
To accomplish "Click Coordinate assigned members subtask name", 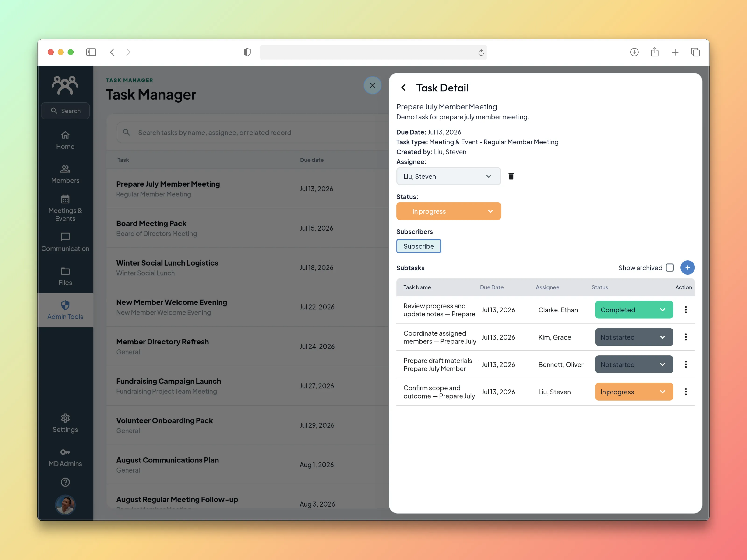I will tap(440, 337).
